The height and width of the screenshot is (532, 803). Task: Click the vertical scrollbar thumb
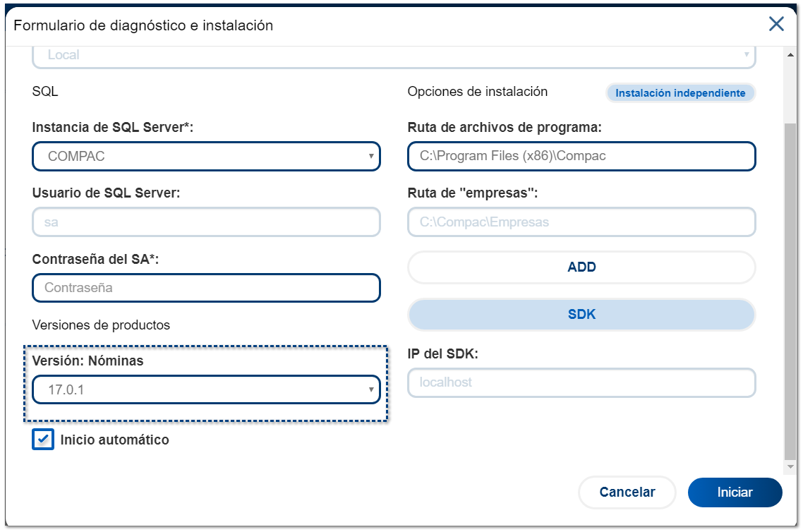pyautogui.click(x=790, y=289)
